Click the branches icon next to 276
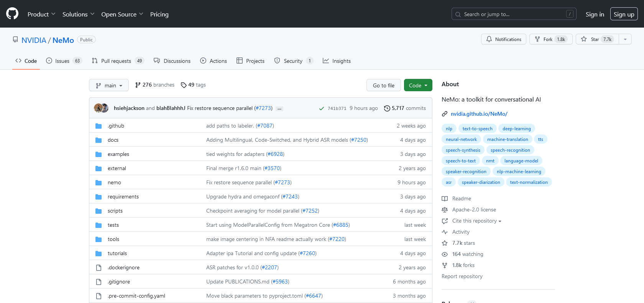 pyautogui.click(x=138, y=85)
